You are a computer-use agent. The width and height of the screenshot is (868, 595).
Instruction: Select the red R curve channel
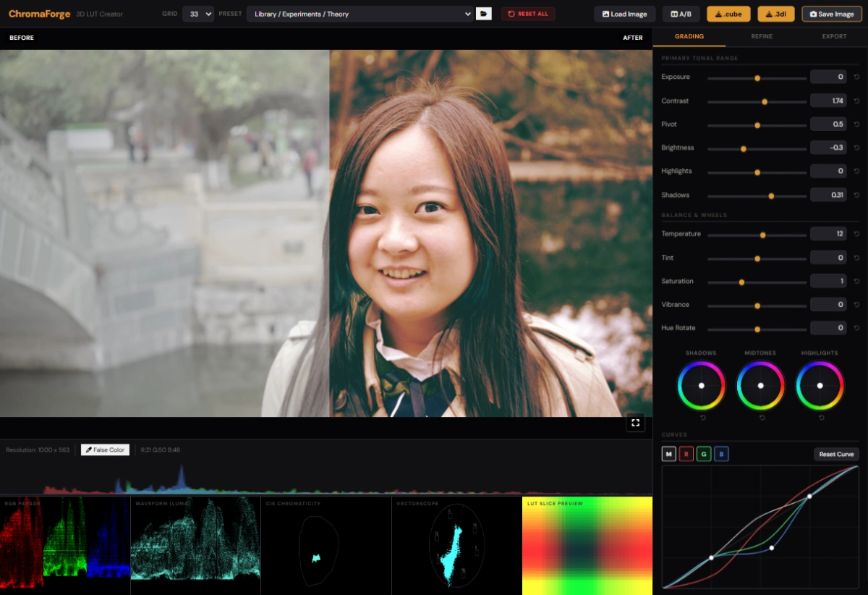[686, 455]
